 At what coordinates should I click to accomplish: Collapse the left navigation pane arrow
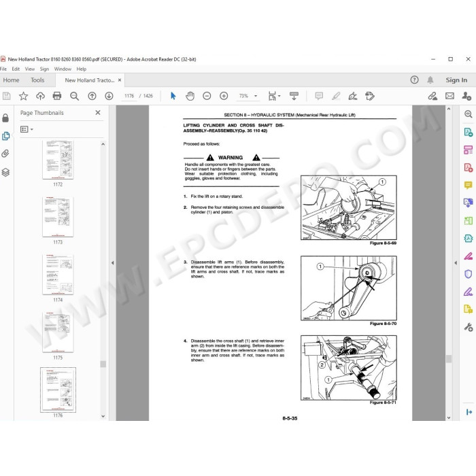pos(113,263)
